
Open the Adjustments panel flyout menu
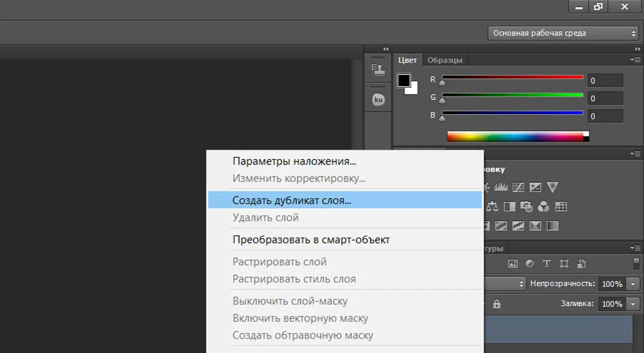click(x=635, y=154)
